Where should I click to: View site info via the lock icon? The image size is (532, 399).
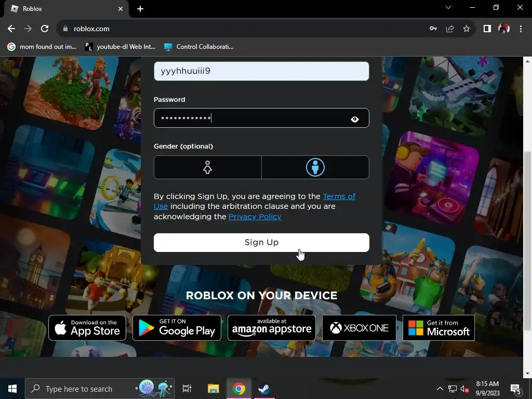tap(65, 29)
